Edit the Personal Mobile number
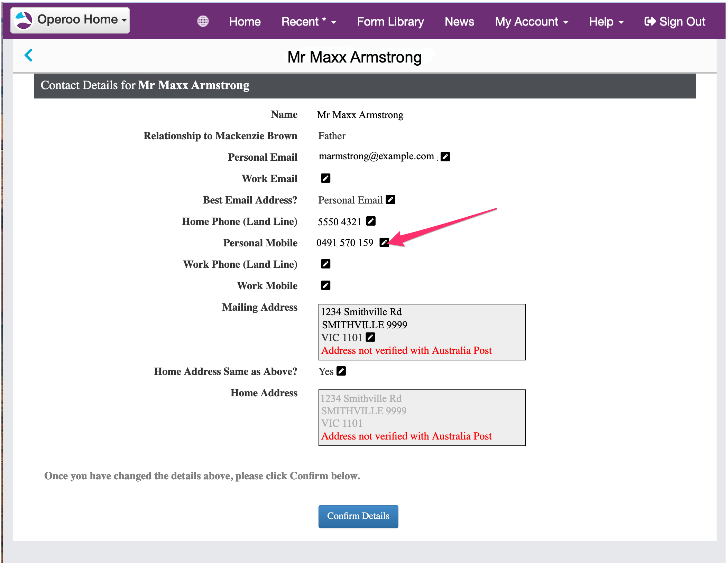The image size is (728, 566). (384, 243)
